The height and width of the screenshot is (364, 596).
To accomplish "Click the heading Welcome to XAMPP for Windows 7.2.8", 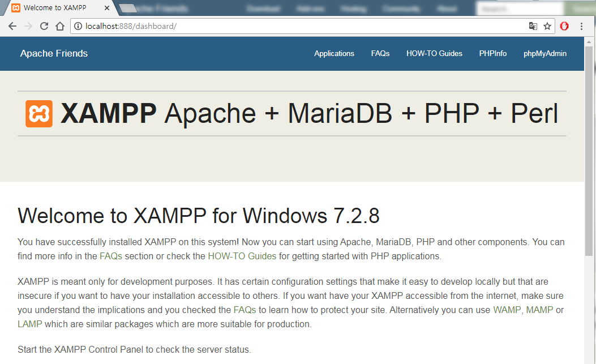I will coord(199,216).
